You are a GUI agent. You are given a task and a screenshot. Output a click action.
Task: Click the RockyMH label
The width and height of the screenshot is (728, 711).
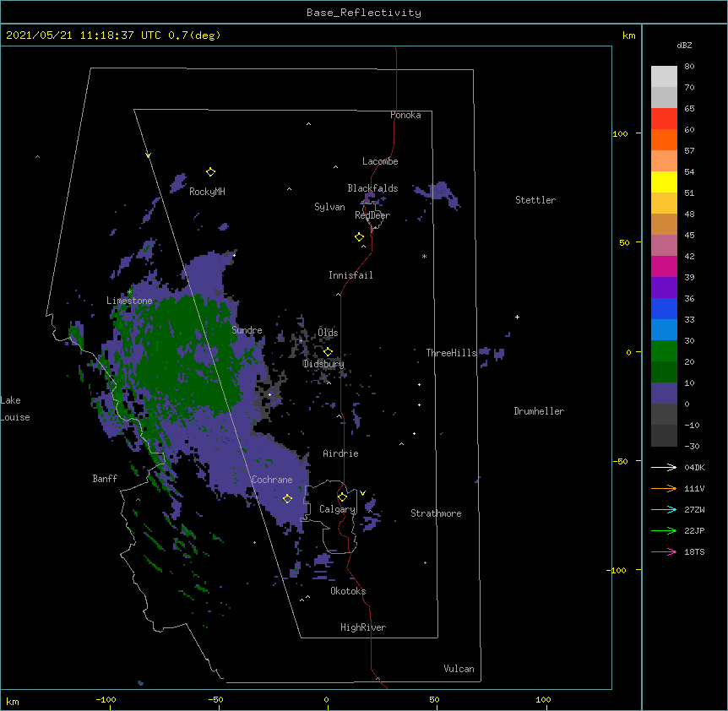point(207,192)
